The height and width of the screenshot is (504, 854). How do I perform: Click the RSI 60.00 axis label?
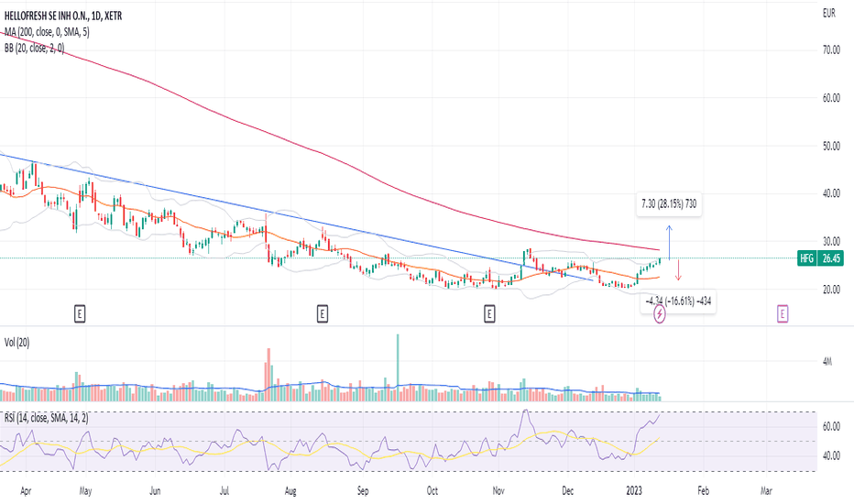pyautogui.click(x=831, y=426)
